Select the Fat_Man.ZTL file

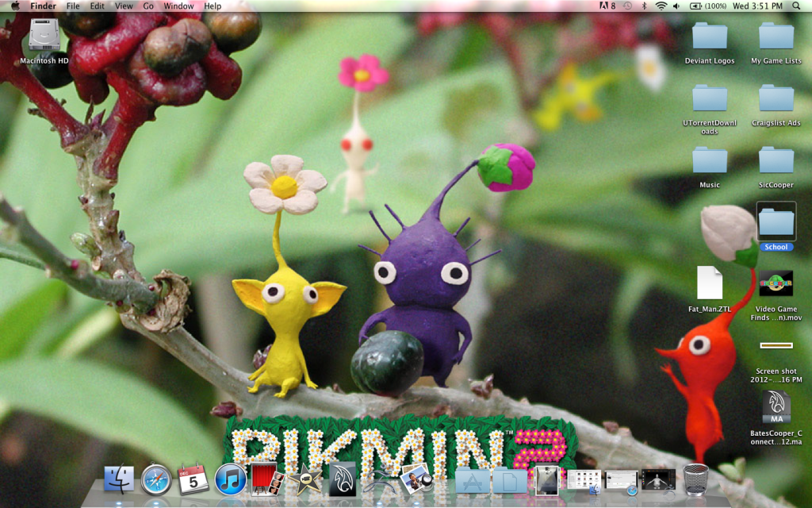[x=709, y=283]
